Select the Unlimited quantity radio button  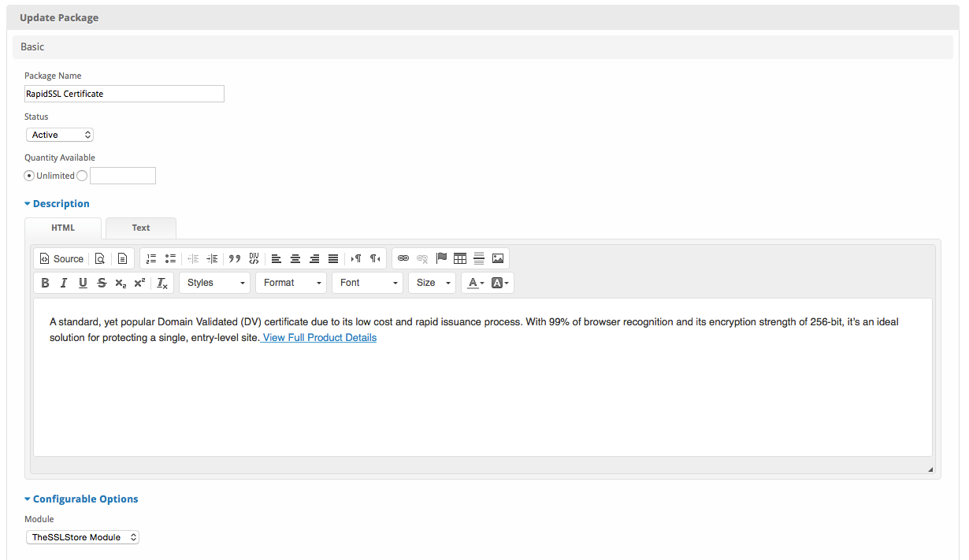pyautogui.click(x=29, y=176)
